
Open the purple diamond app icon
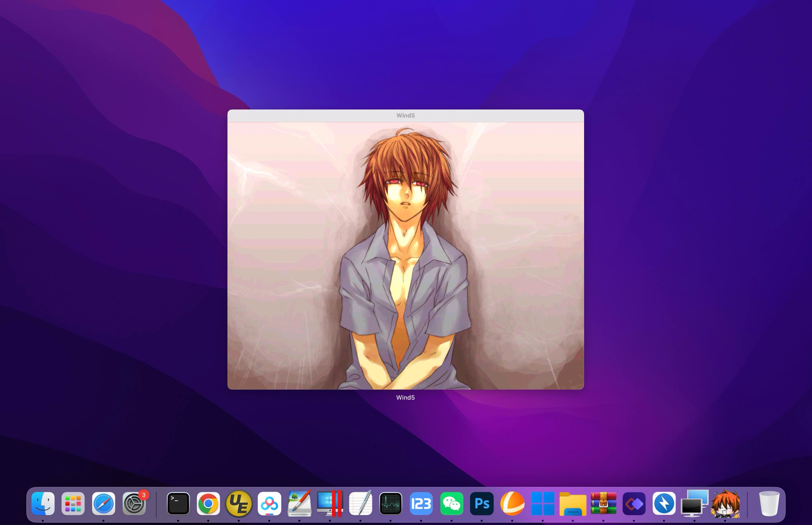pyautogui.click(x=634, y=504)
